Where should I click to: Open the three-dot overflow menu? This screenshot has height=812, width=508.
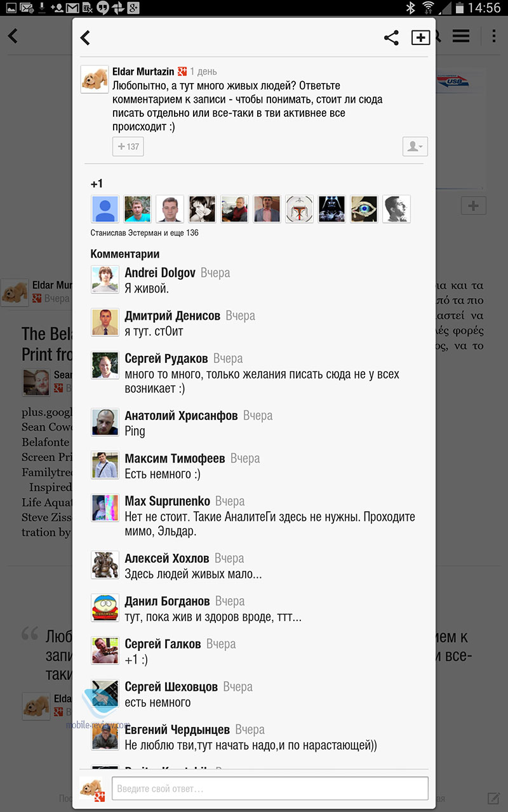(493, 36)
